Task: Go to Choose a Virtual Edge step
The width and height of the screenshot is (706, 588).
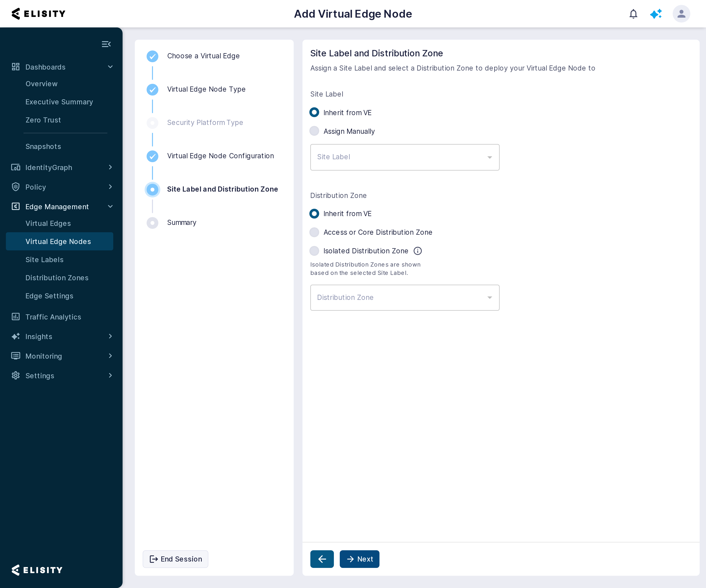Action: [x=203, y=56]
